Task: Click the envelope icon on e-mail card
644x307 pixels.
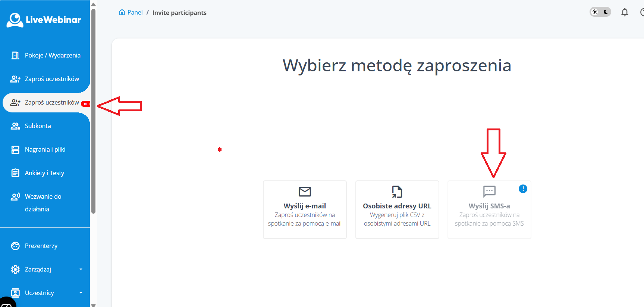Action: click(305, 192)
